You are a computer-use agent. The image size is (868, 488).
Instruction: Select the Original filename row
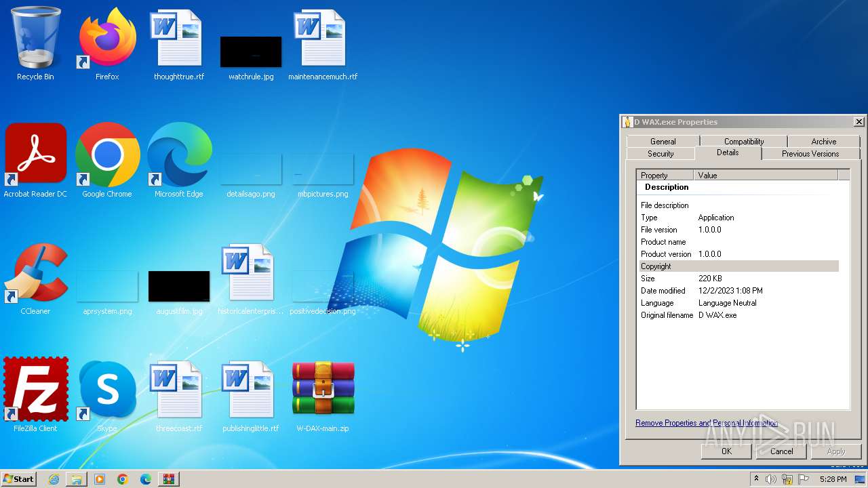click(x=739, y=315)
